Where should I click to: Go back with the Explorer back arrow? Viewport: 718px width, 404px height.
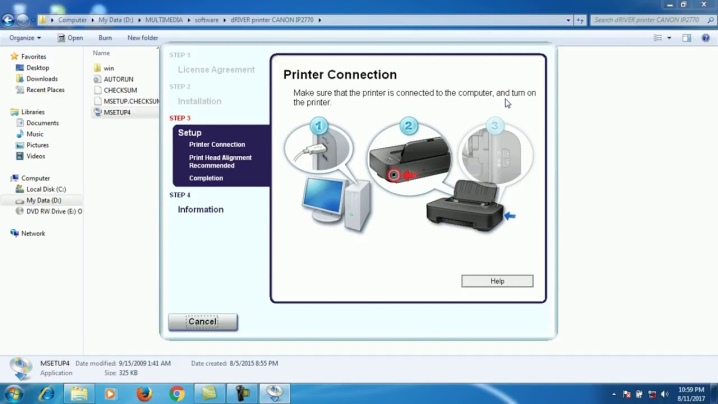click(x=8, y=20)
